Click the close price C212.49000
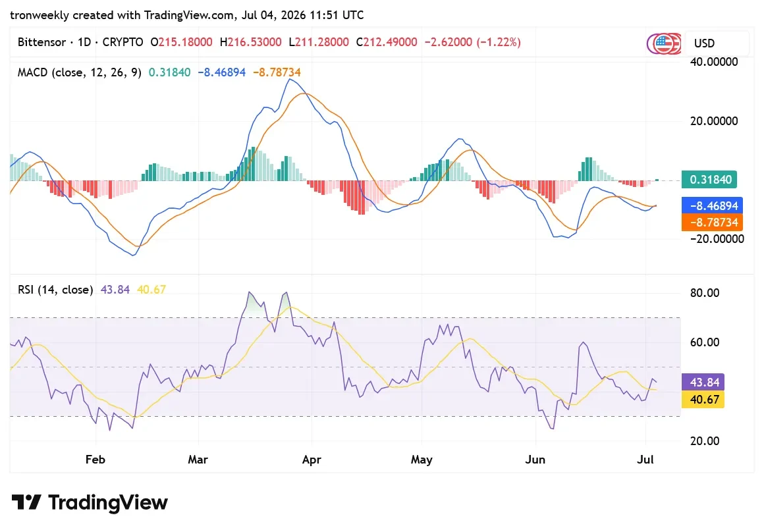The width and height of the screenshot is (764, 532). click(387, 42)
